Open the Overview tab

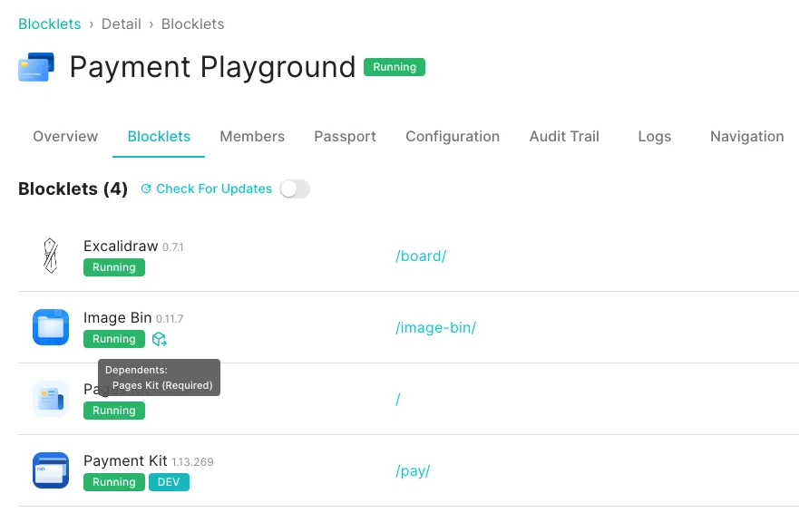coord(65,137)
